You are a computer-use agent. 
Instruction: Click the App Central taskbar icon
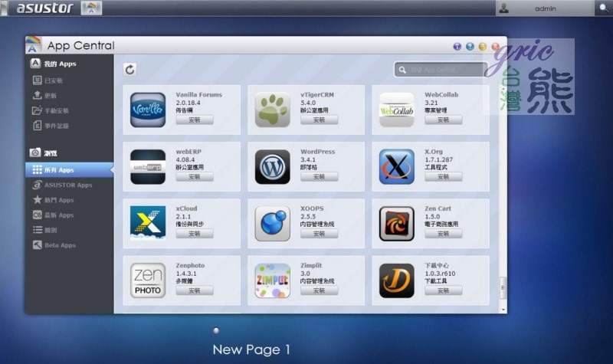click(x=91, y=8)
